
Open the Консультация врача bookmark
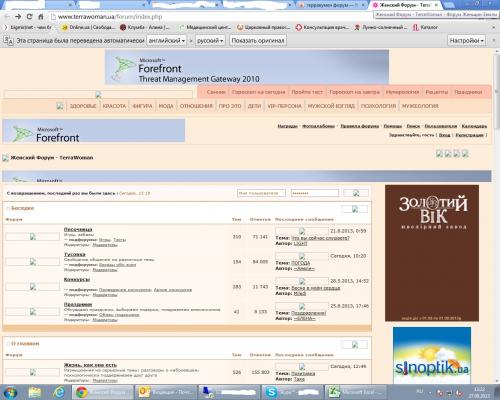tap(322, 27)
